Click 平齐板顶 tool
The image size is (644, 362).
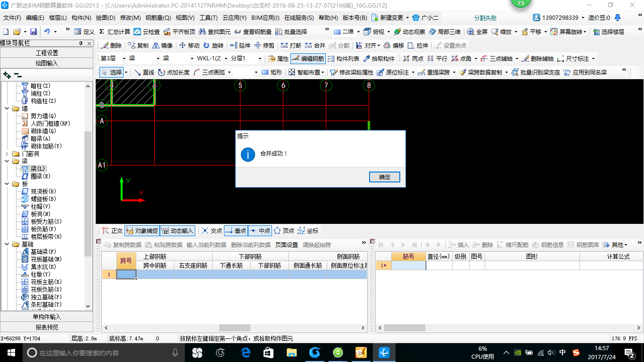click(179, 32)
